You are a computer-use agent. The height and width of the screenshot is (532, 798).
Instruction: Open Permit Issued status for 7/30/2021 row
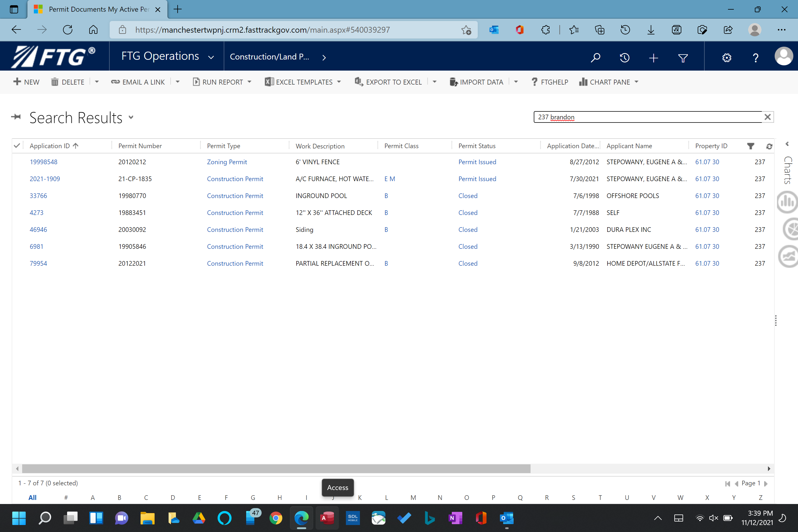click(x=477, y=179)
